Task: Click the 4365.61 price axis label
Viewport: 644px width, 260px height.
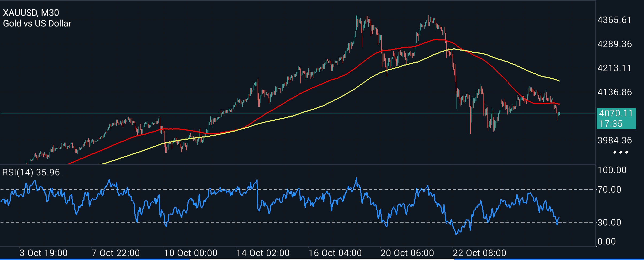Action: point(615,20)
